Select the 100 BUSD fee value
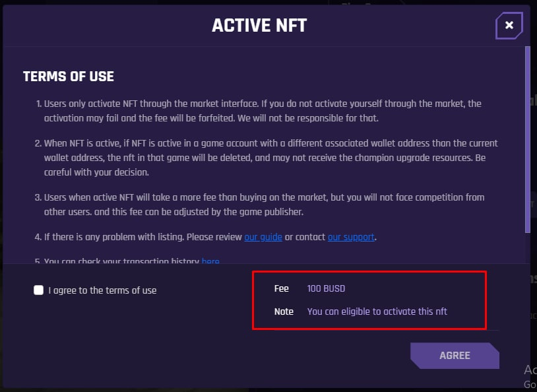The width and height of the screenshot is (537, 392). pos(326,288)
